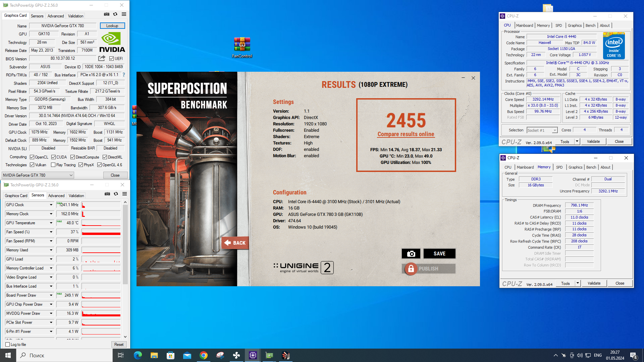Click refresh icon in GPU-Z Sensors window
The height and width of the screenshot is (362, 644).
pyautogui.click(x=116, y=194)
